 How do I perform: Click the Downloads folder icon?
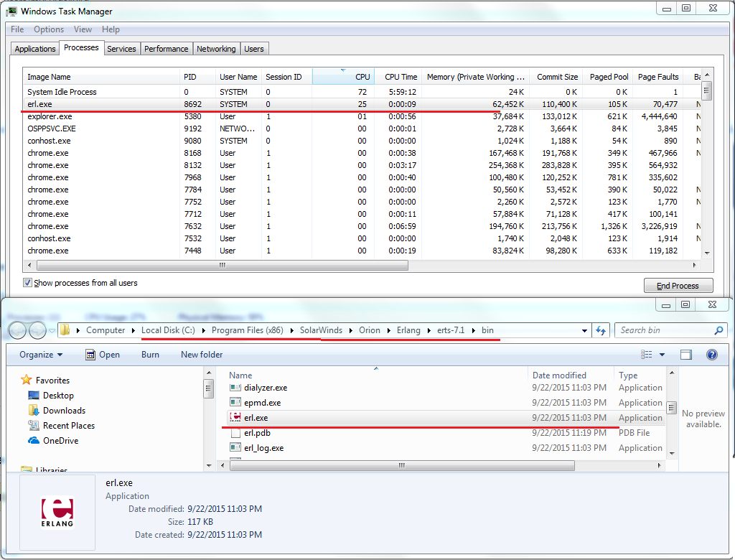click(x=33, y=410)
